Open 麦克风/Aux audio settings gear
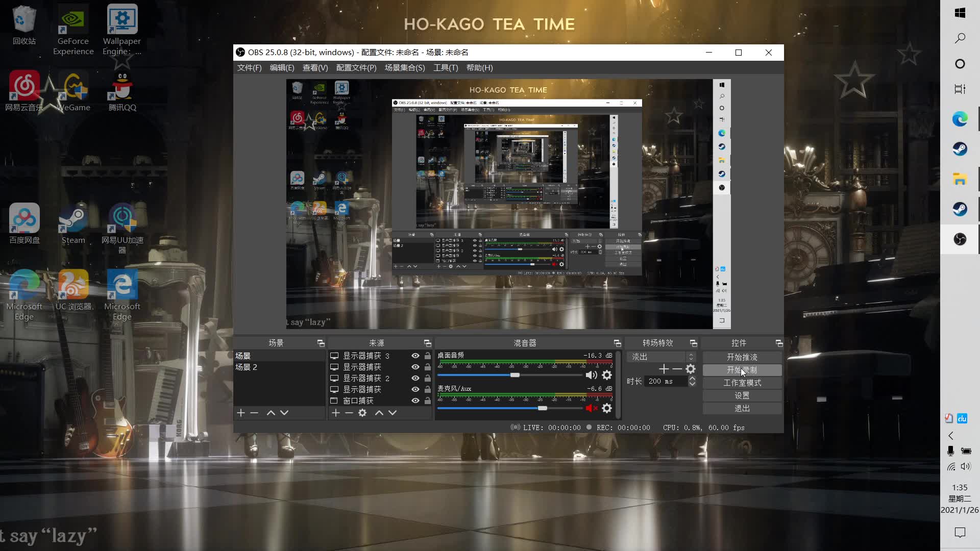Viewport: 980px width, 551px height. coord(607,408)
